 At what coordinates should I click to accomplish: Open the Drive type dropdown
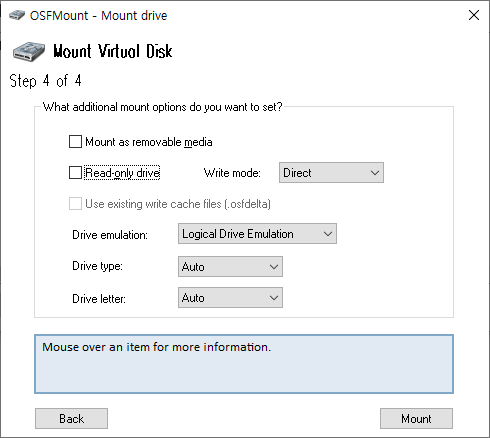[x=230, y=266]
